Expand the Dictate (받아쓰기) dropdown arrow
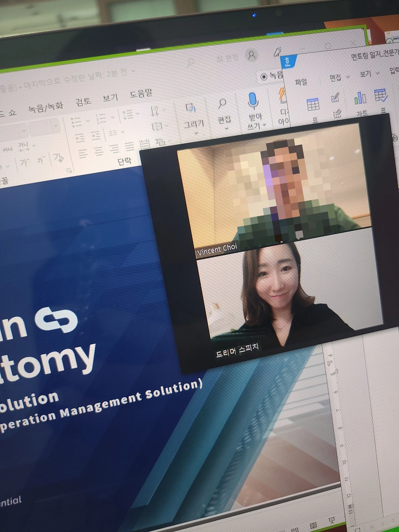The width and height of the screenshot is (399, 532). [x=265, y=125]
